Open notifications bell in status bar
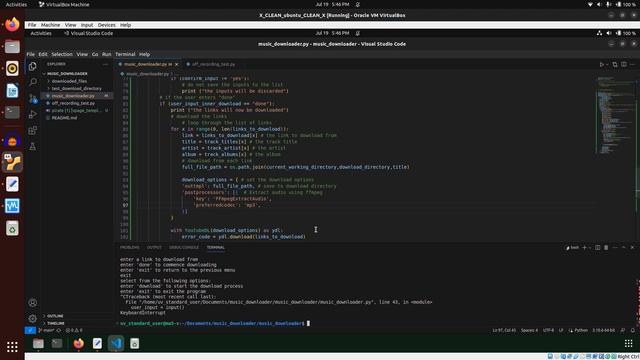Viewport: 640px width, 360px height. coord(633,330)
